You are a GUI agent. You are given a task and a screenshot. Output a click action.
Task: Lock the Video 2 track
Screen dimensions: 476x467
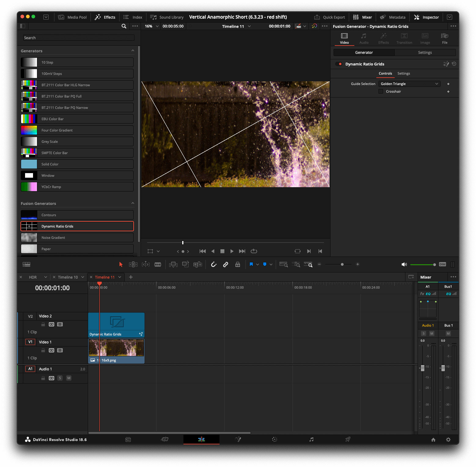click(x=43, y=324)
